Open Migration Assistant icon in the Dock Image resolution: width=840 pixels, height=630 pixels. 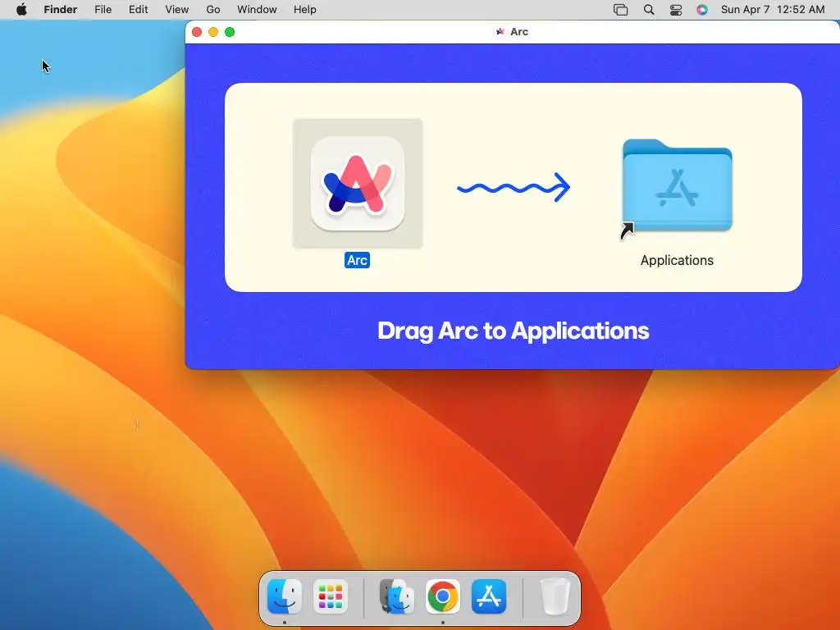(397, 596)
